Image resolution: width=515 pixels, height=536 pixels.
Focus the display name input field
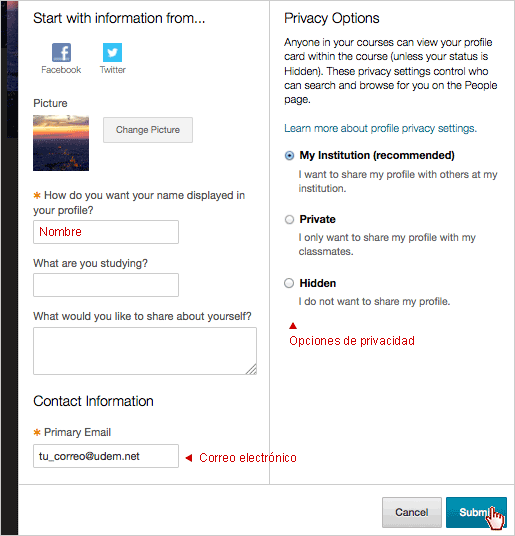(106, 232)
